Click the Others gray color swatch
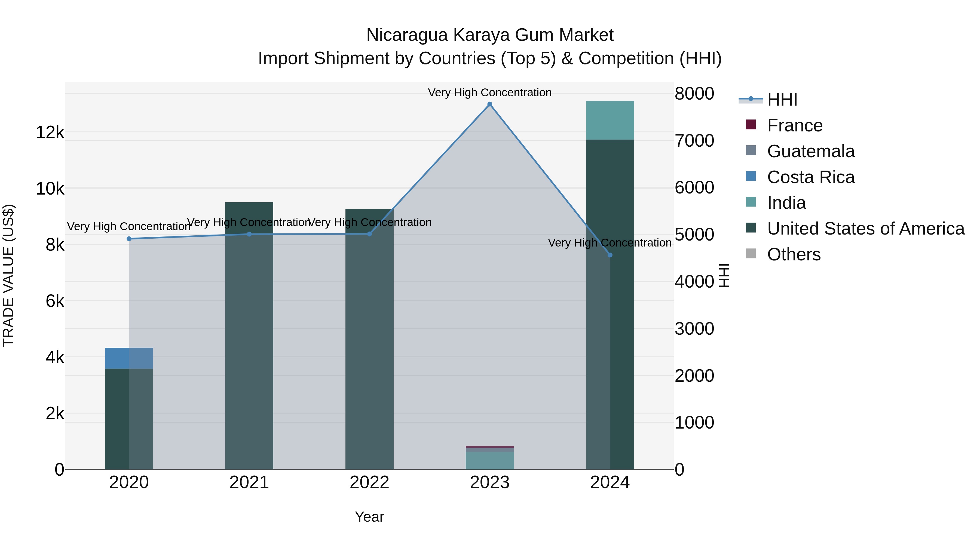 (x=751, y=253)
